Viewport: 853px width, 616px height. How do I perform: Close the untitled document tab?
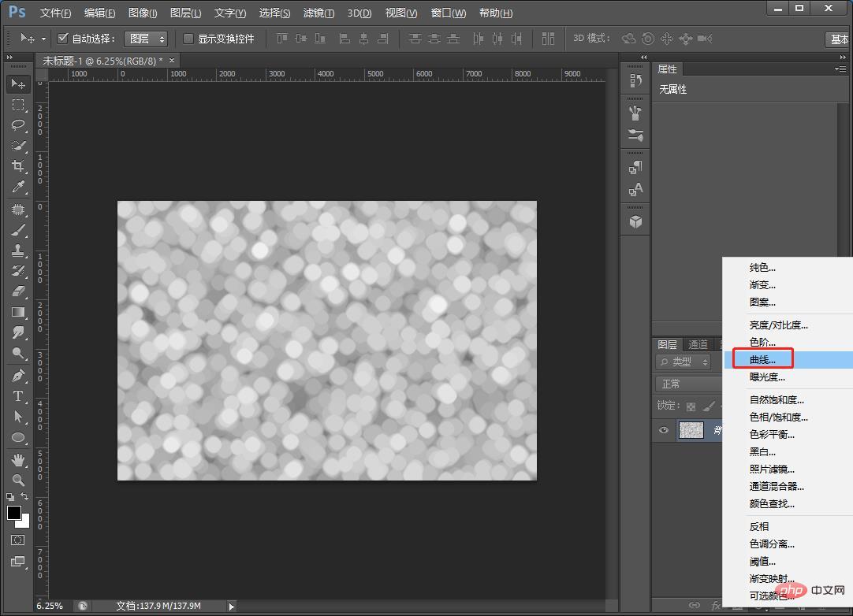pyautogui.click(x=172, y=61)
